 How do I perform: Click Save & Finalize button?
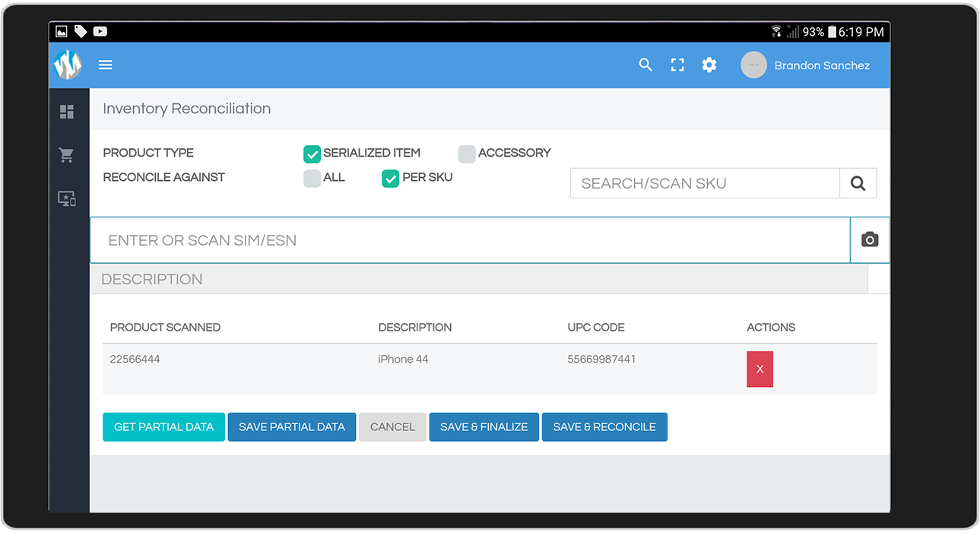pos(484,427)
